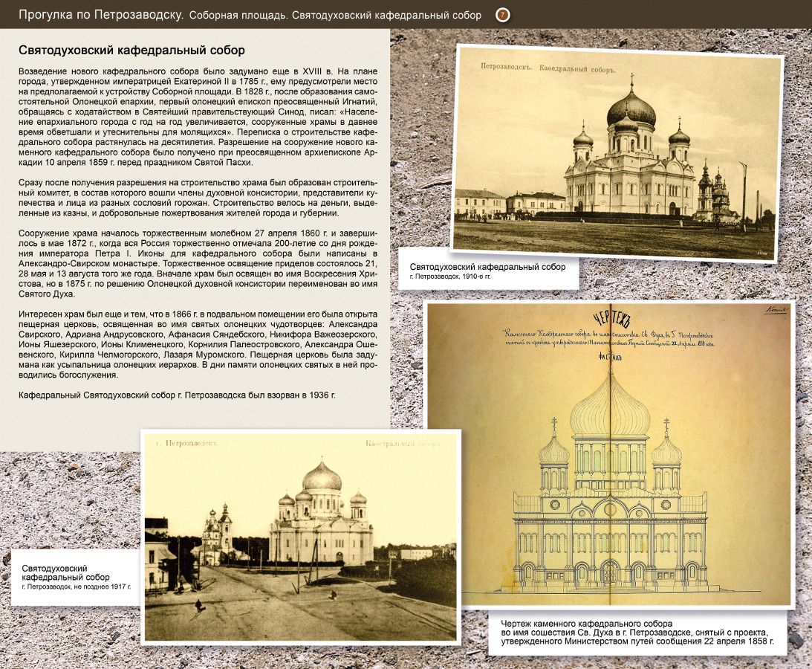Screen dimensions: 812x669
Task: Click the round page number 7 badge
Action: click(502, 15)
